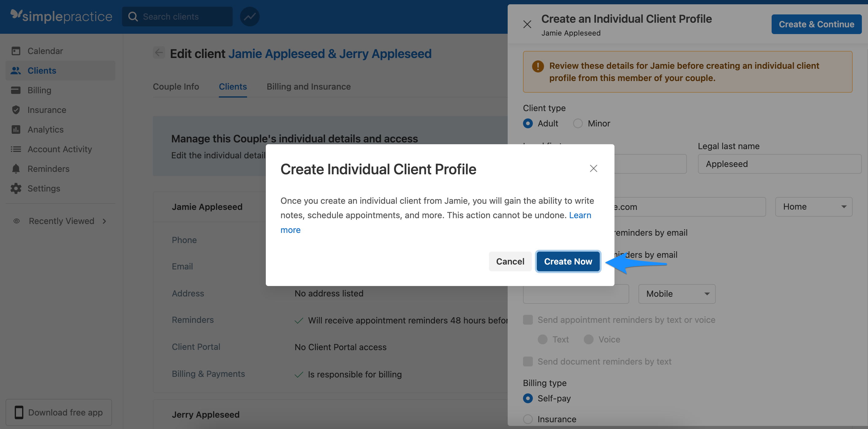Click the Search clients field
The width and height of the screenshot is (868, 429).
177,17
